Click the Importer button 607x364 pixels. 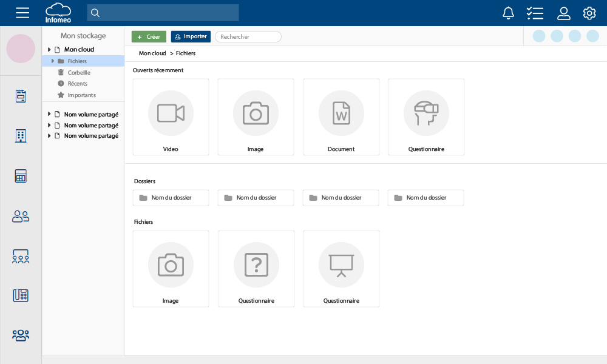point(190,36)
